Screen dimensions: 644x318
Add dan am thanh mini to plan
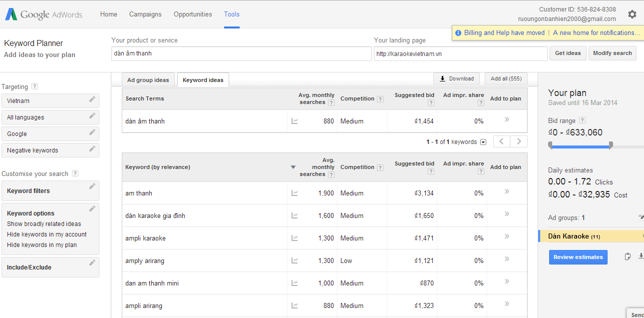pyautogui.click(x=507, y=281)
